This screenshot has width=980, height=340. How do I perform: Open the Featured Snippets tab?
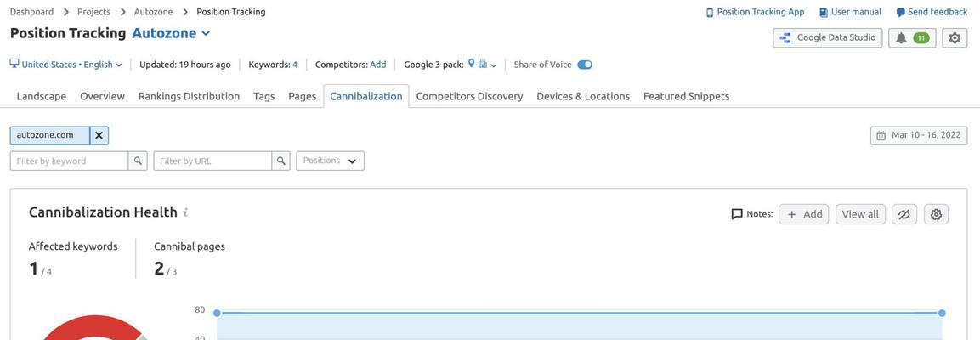point(686,96)
